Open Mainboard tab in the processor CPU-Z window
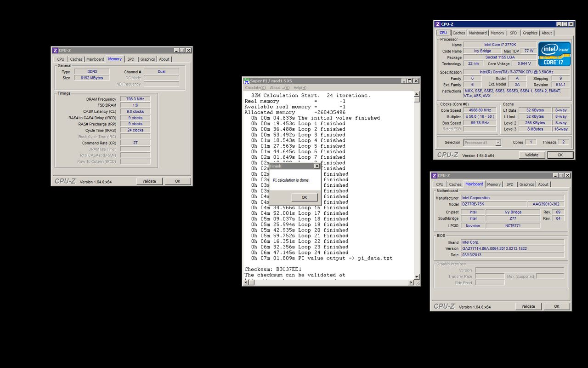 point(478,33)
